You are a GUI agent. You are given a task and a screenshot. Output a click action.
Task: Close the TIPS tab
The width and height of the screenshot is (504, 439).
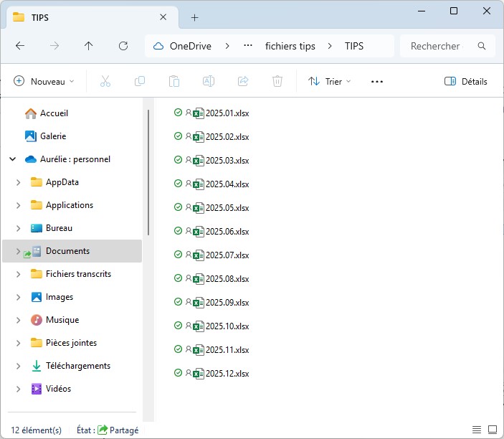click(x=163, y=17)
